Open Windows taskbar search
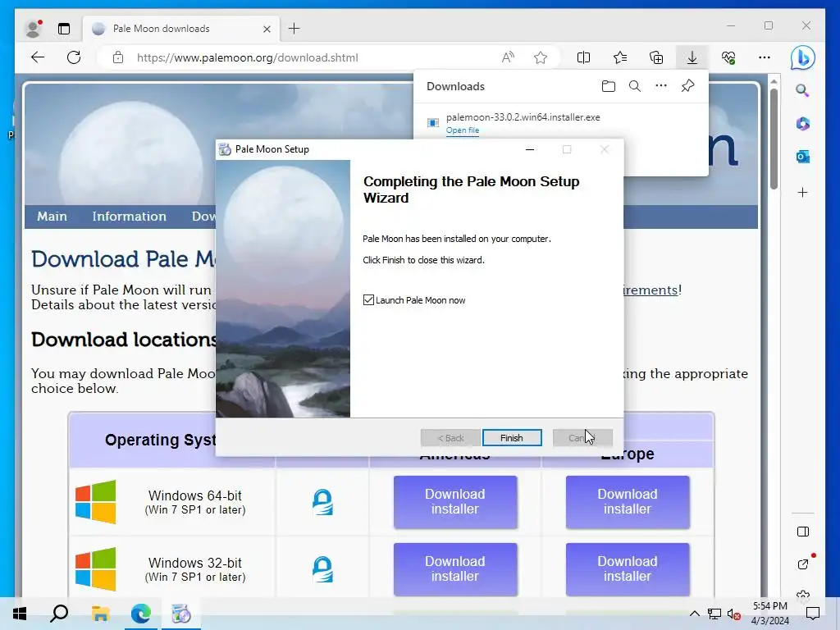Viewport: 840px width, 630px height. click(x=59, y=614)
